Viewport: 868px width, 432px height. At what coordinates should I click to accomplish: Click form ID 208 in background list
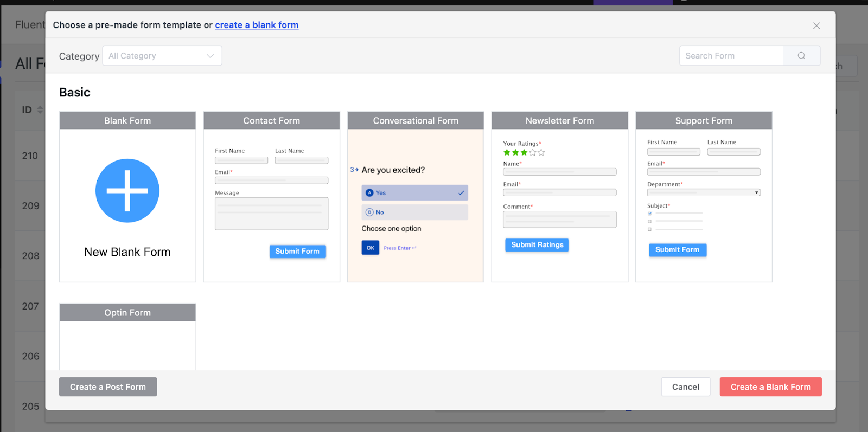[30, 256]
